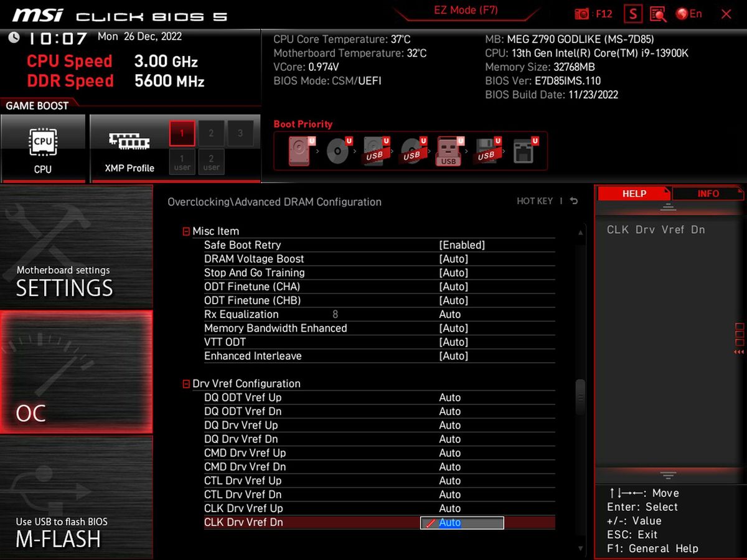Select Rx Equalization Auto value
The image size is (747, 560).
tap(450, 314)
